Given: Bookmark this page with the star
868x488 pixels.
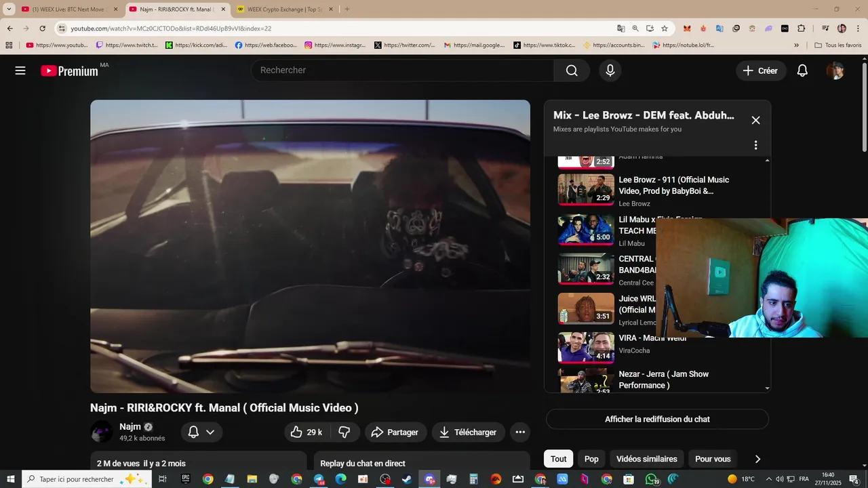Looking at the screenshot, I should pyautogui.click(x=665, y=28).
